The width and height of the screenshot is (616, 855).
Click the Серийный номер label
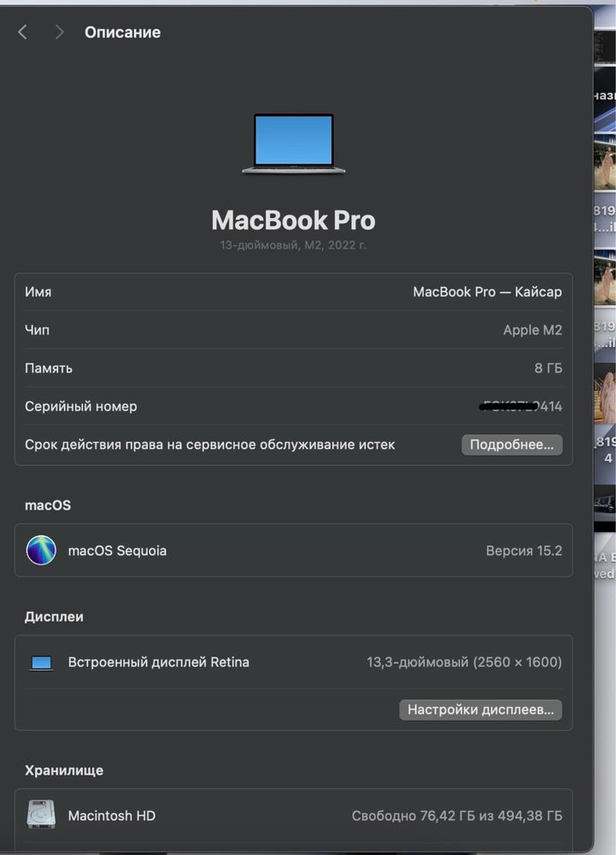(x=80, y=406)
